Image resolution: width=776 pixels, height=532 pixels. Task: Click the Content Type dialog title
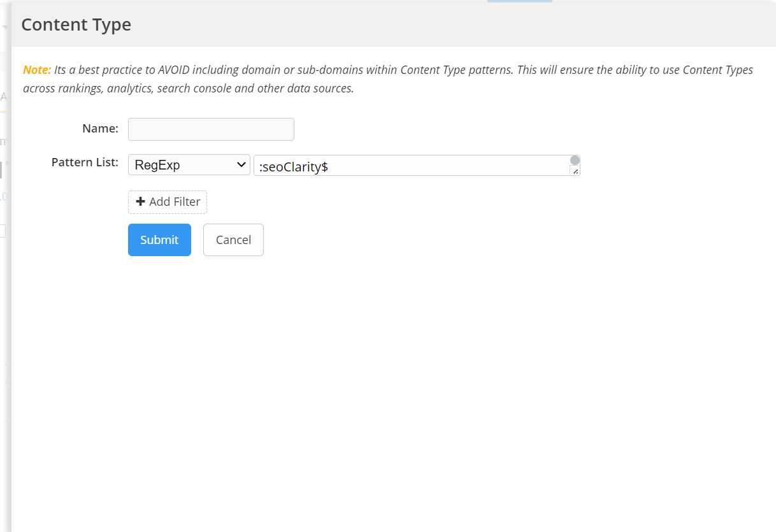(x=76, y=24)
